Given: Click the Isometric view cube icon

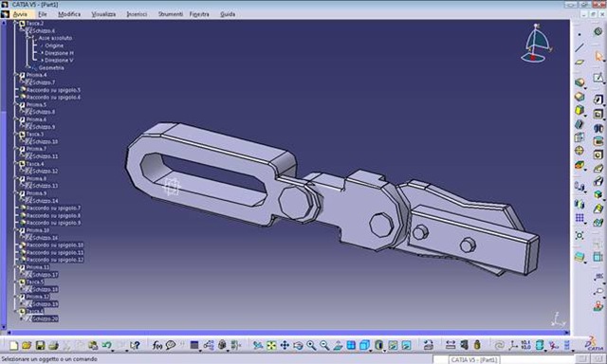Looking at the screenshot, I should click(x=364, y=345).
